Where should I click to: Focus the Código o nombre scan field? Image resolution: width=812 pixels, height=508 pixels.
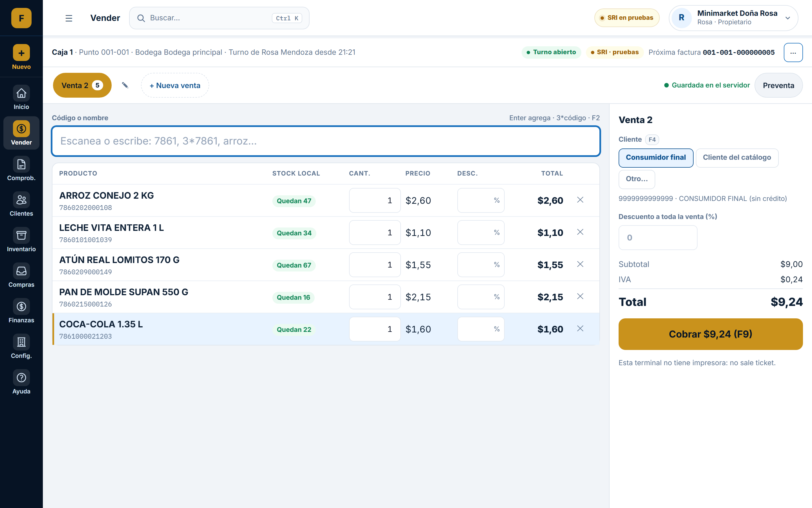click(x=325, y=141)
